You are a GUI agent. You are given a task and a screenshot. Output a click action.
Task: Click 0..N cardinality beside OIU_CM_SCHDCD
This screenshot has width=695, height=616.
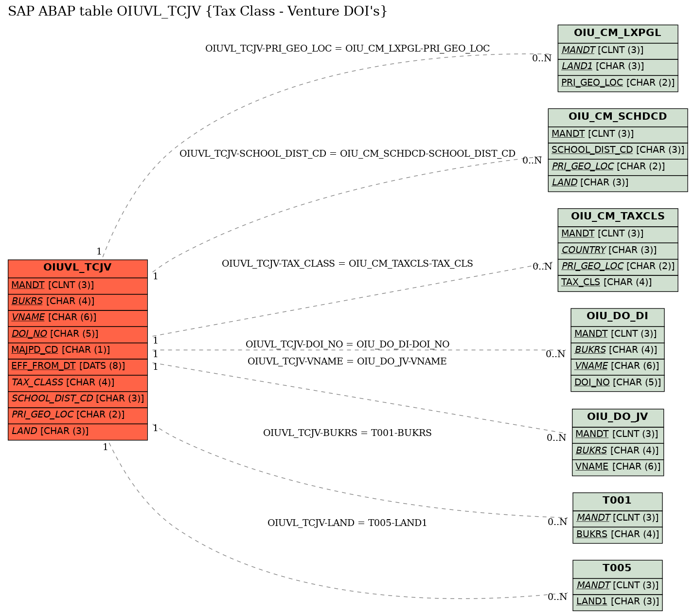coord(532,161)
